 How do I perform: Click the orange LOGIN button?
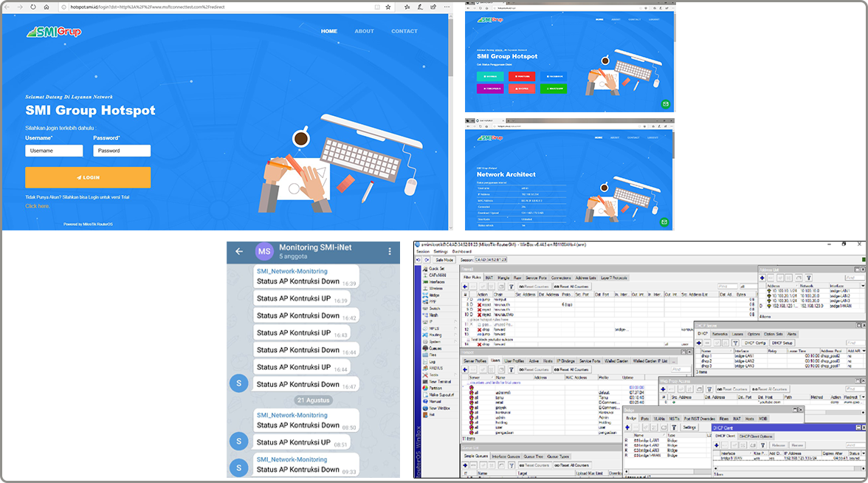tap(87, 177)
